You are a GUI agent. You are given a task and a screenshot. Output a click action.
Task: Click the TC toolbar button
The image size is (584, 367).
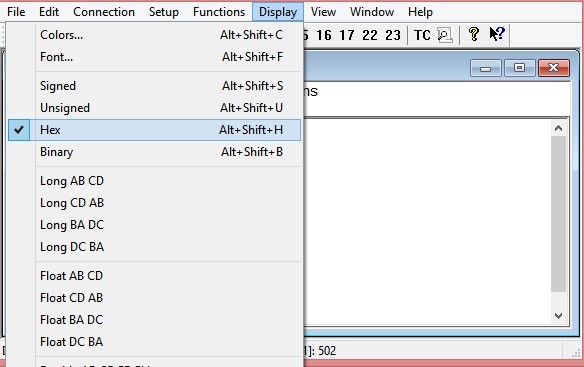point(422,35)
